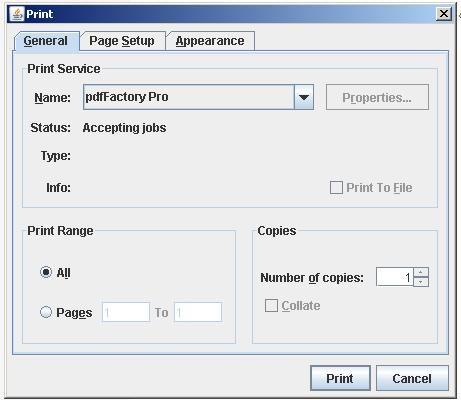461x400 pixels.
Task: Cancel the print dialog
Action: pos(412,378)
